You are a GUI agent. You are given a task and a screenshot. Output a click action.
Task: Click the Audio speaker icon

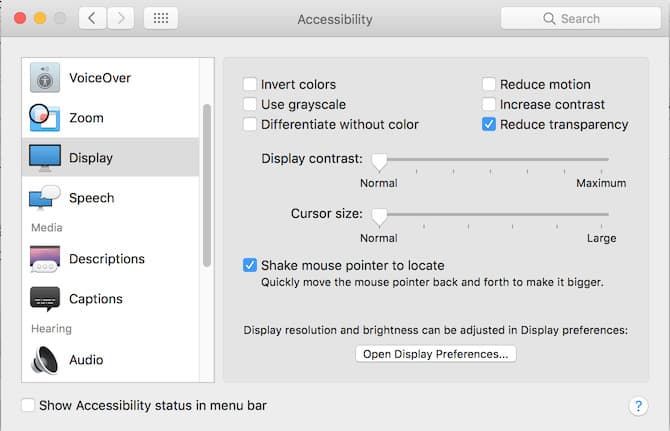[x=45, y=360]
